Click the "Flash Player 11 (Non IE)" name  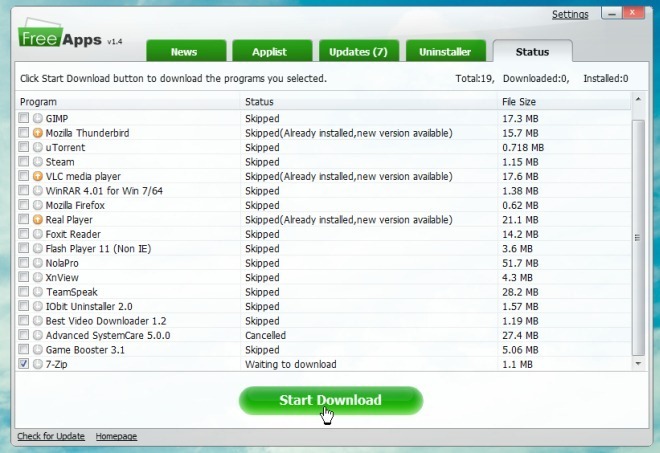click(98, 249)
